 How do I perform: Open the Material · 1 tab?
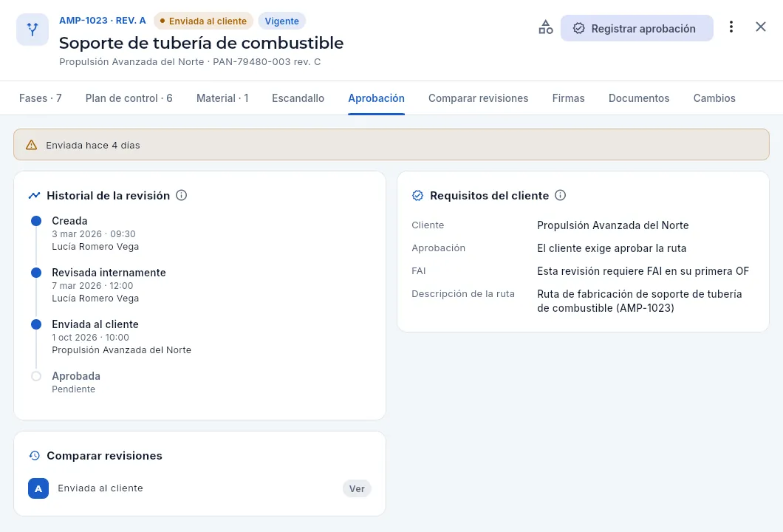pos(222,98)
